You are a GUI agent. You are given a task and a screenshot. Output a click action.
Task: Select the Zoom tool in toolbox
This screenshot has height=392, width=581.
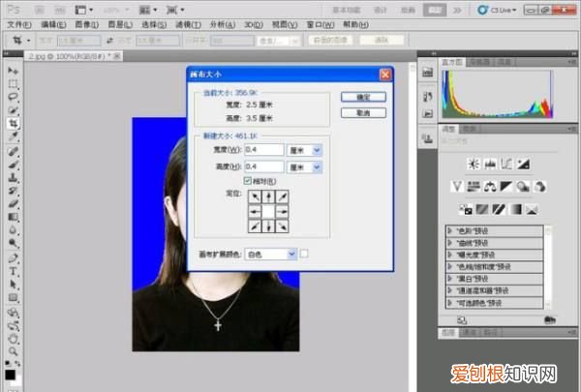13,351
